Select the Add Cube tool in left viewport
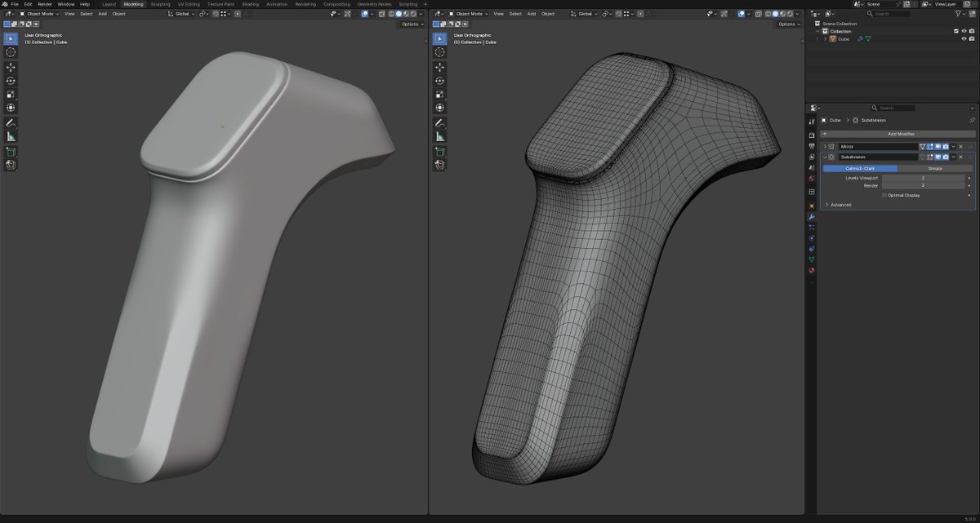Image resolution: width=980 pixels, height=523 pixels. point(10,151)
